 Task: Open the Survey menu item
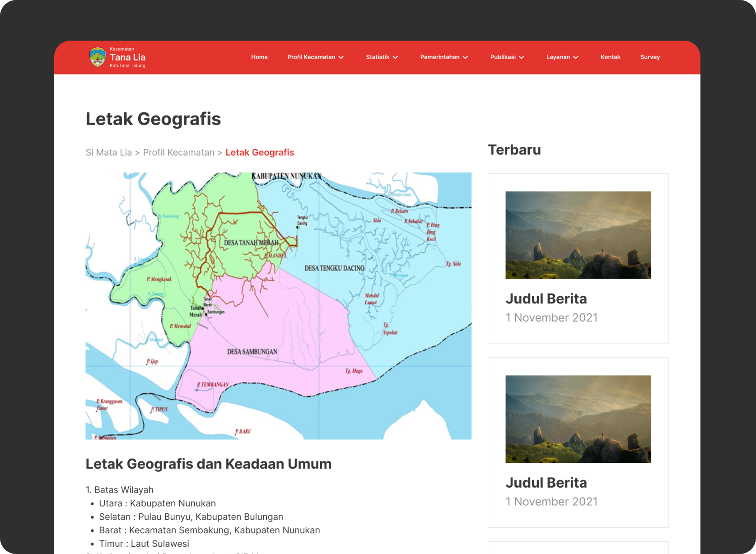650,57
